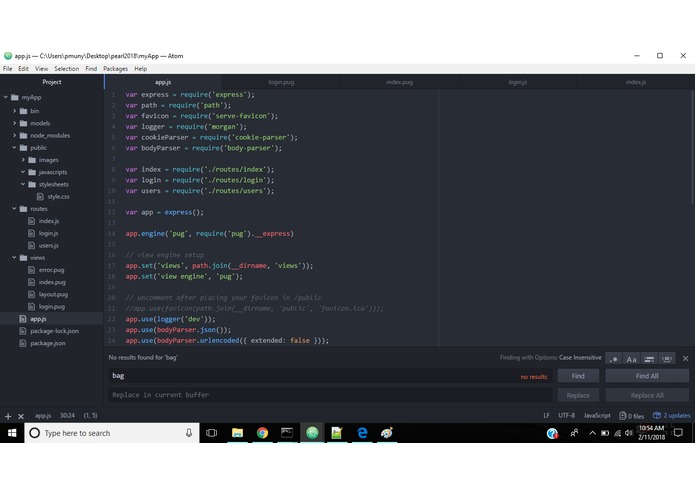The height and width of the screenshot is (494, 695).
Task: Open the 2 updates package notice
Action: [672, 416]
